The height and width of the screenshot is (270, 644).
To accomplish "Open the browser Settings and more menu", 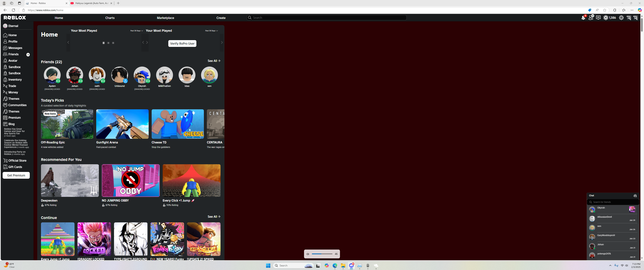I will 632,10.
